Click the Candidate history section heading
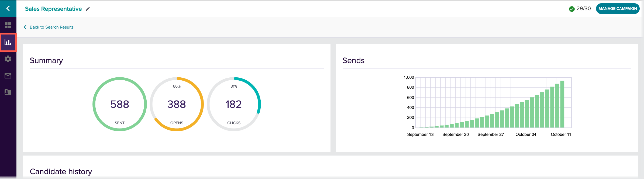Image resolution: width=644 pixels, height=179 pixels. click(x=61, y=171)
